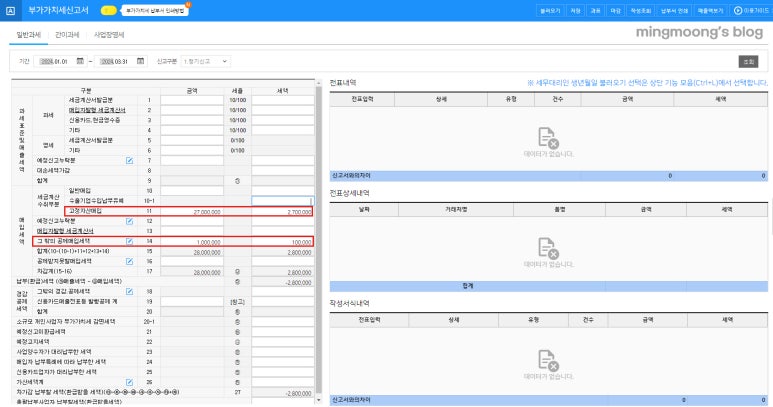This screenshot has width=773, height=407.
Task: Click the end date input field
Action: pyautogui.click(x=115, y=61)
